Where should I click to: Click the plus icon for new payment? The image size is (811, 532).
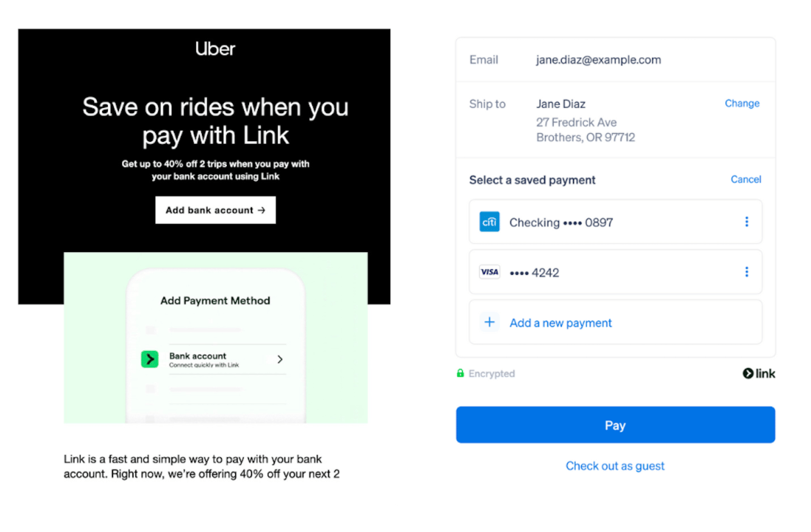tap(489, 322)
